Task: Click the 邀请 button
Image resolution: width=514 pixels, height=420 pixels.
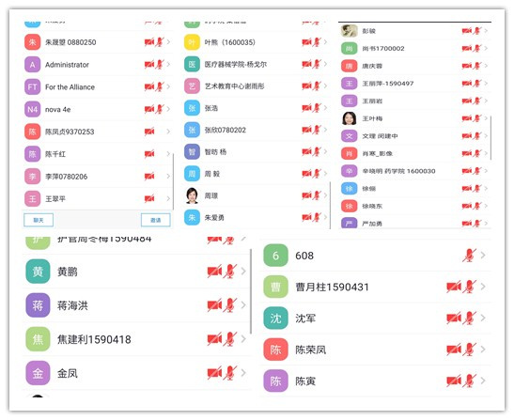Action: click(156, 220)
